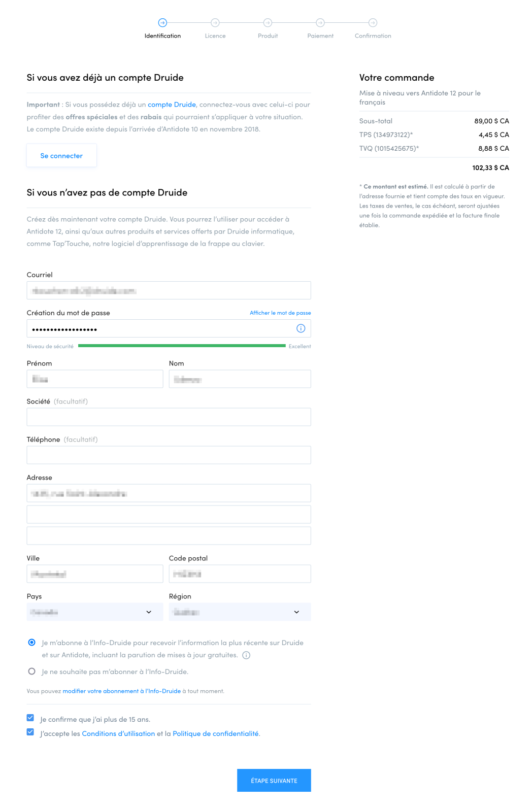This screenshot has height=807, width=532.
Task: Click the Identification step circle icon
Action: 162,23
